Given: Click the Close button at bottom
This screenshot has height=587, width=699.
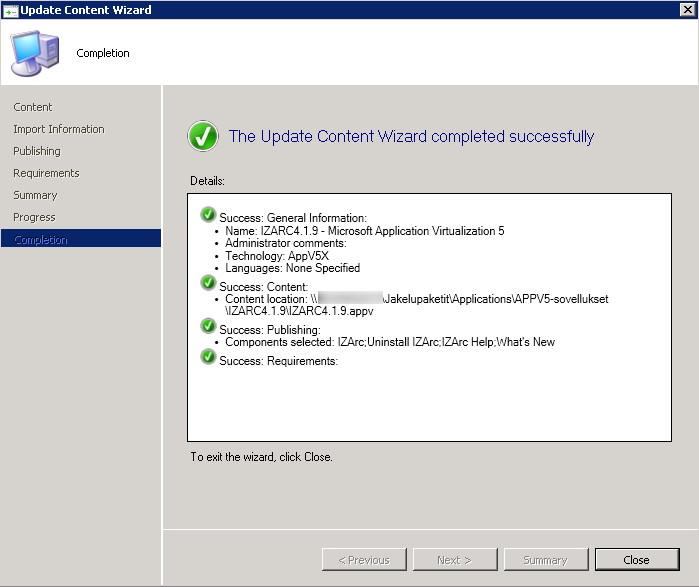Looking at the screenshot, I should 637,559.
